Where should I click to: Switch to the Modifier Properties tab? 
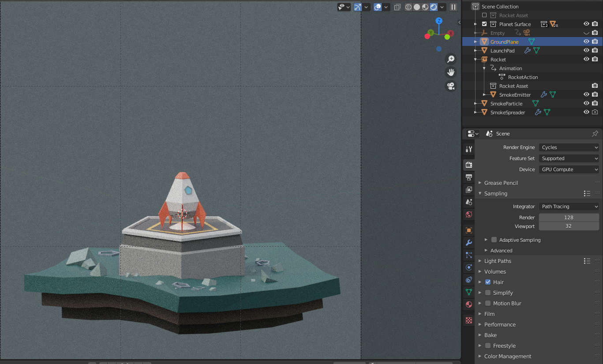coord(468,243)
